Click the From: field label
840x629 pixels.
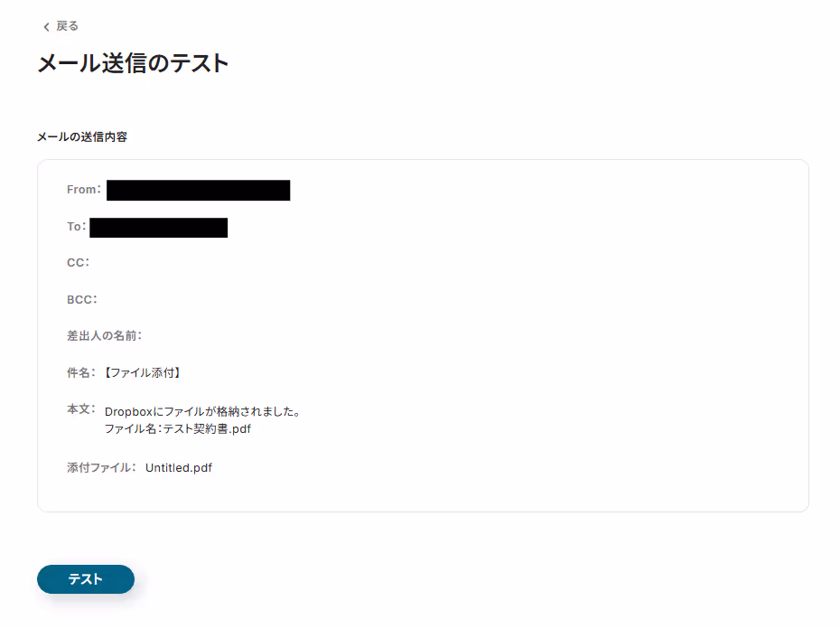tap(84, 189)
